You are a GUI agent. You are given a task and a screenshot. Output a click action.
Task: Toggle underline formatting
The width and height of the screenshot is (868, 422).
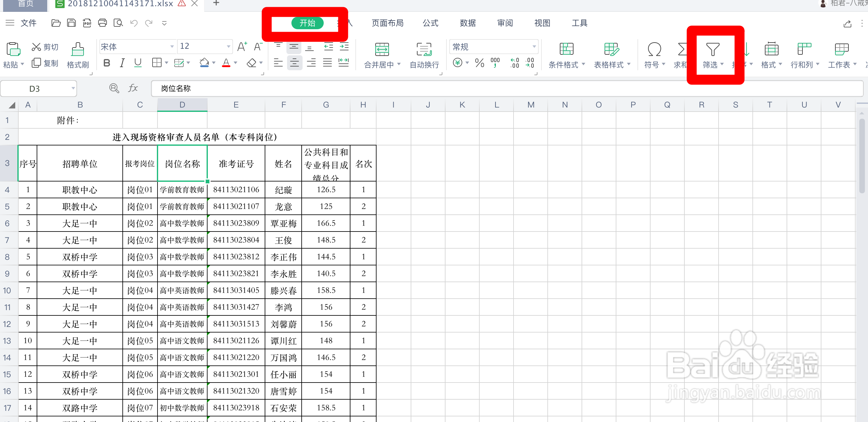coord(138,63)
